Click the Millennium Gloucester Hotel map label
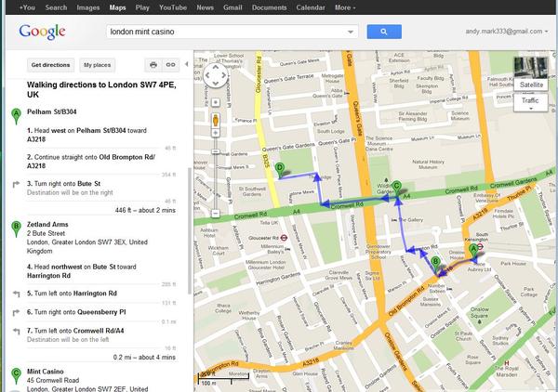Screen dimensions: 558x392 point(266,265)
